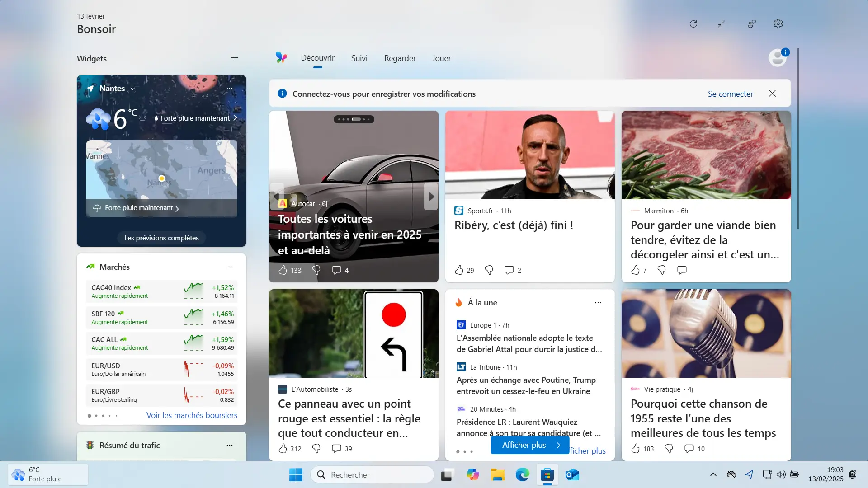Switch to the Jouer tab
Viewport: 868px width, 488px height.
click(x=441, y=58)
